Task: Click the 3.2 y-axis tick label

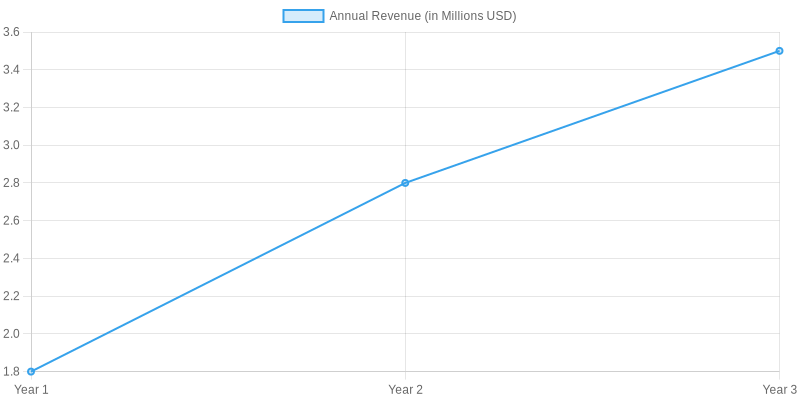Action: click(x=11, y=107)
